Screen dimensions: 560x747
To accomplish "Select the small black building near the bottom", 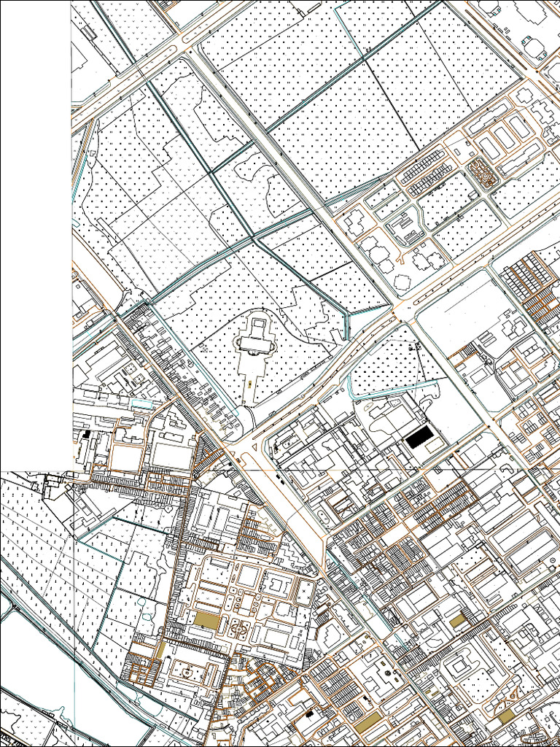I will [309, 713].
